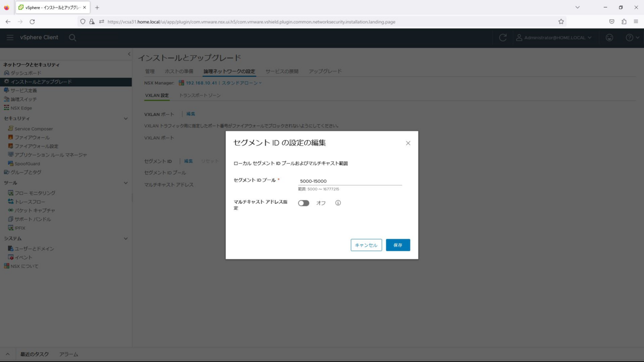The image size is (644, 362).
Task: Select the VXLAN 設定 sub-tab
Action: [157, 95]
